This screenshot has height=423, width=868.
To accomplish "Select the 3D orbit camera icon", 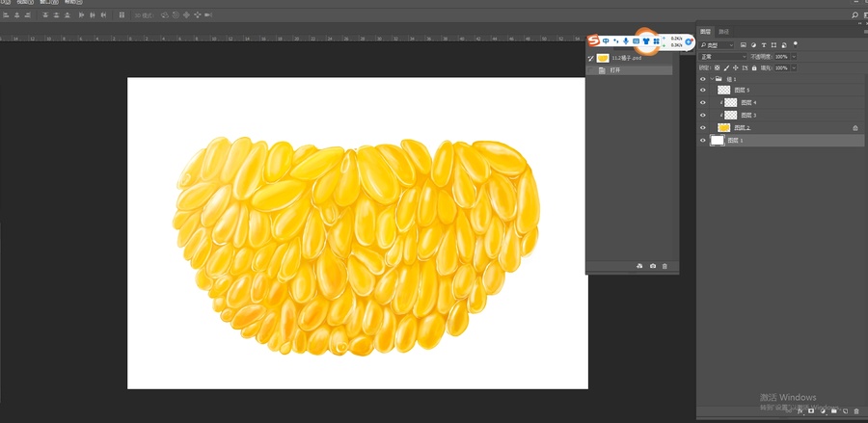I will tap(165, 14).
